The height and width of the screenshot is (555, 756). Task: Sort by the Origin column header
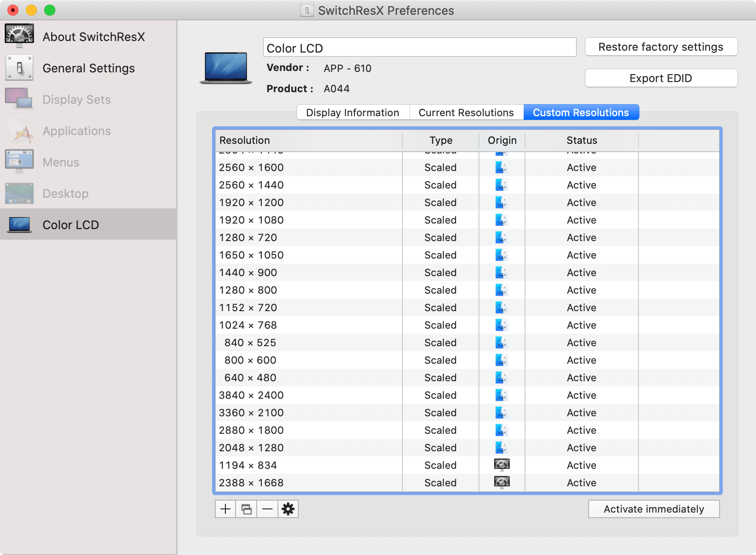coord(502,141)
